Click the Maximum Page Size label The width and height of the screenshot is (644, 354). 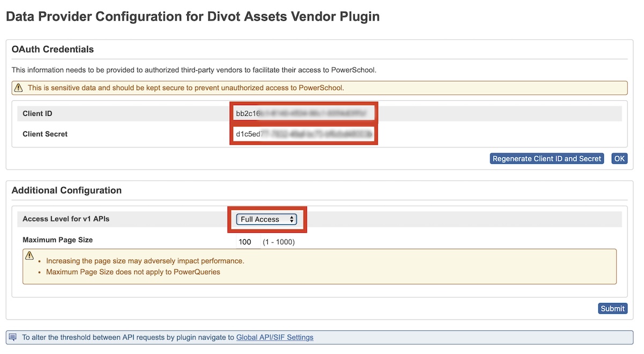pyautogui.click(x=57, y=240)
